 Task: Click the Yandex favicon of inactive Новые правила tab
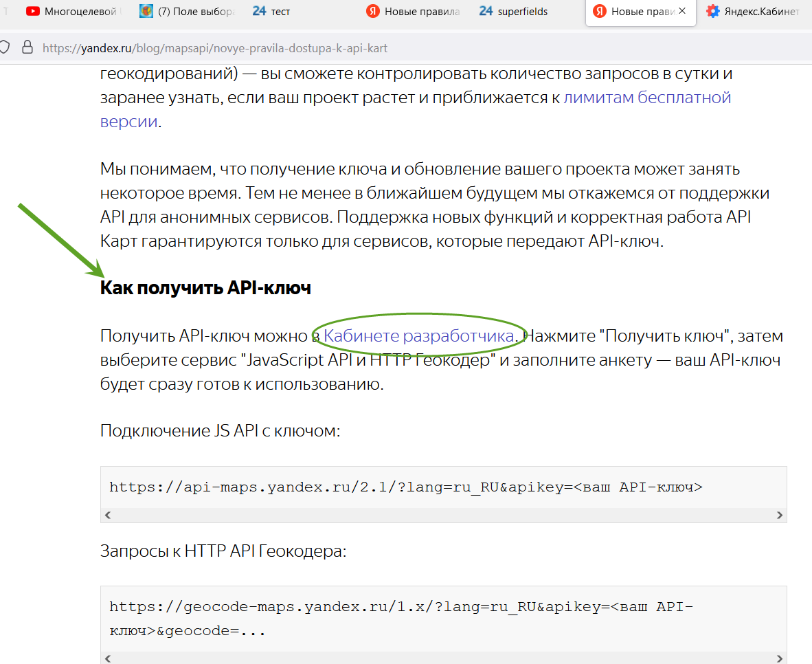pyautogui.click(x=373, y=11)
